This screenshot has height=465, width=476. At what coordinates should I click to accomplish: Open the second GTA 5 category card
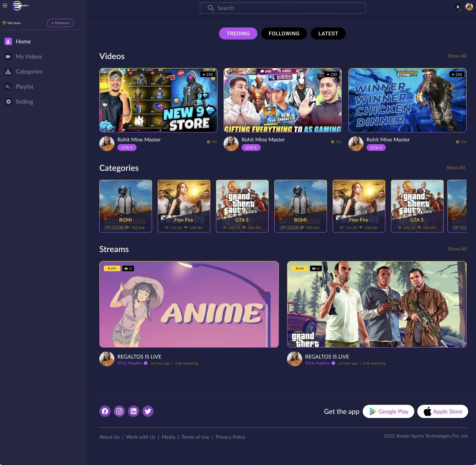tap(417, 206)
